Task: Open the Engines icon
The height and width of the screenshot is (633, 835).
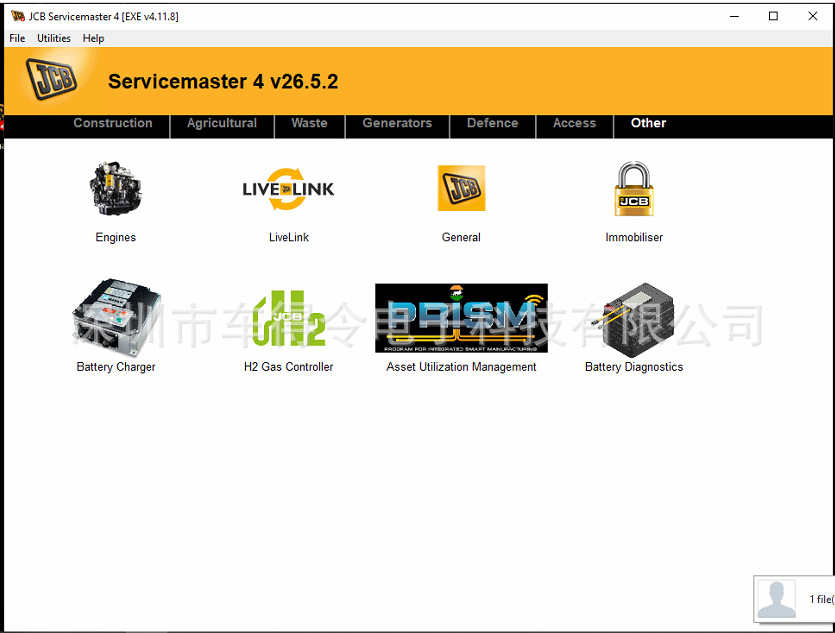Action: (x=116, y=188)
